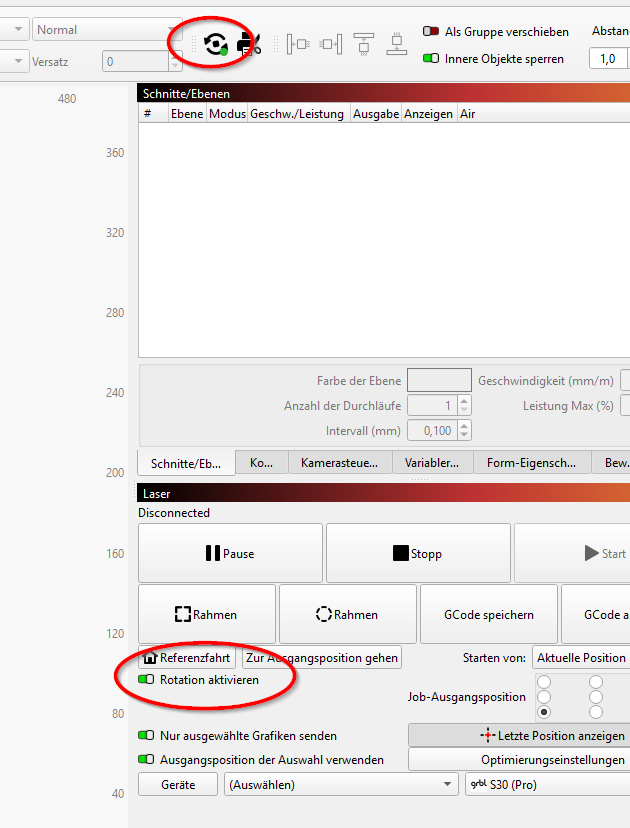This screenshot has height=828, width=630.
Task: Select the bottom-left Job-Ausgangsposition radio button
Action: click(544, 712)
